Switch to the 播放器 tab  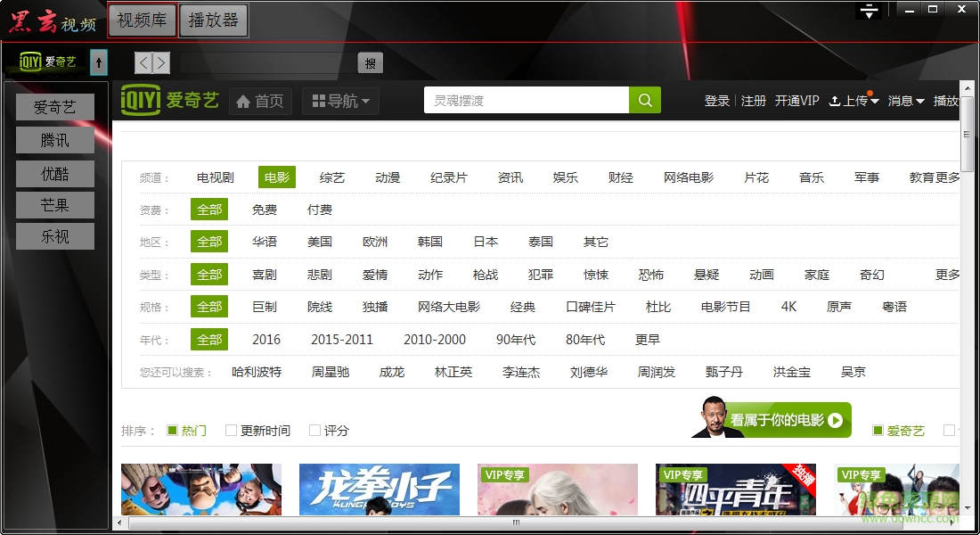click(214, 21)
